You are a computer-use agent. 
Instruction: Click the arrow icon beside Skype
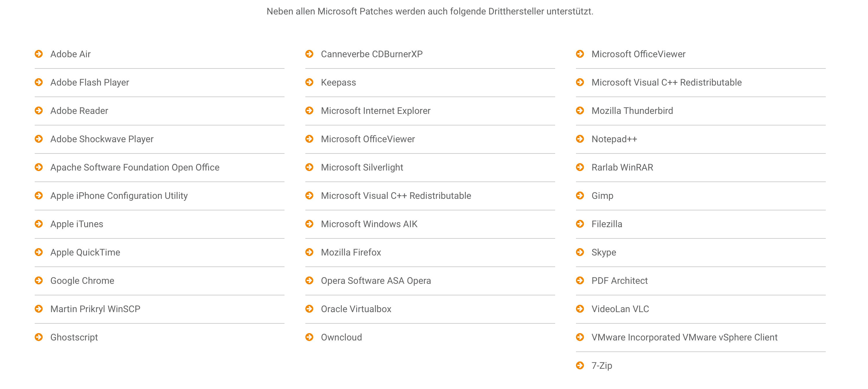[x=580, y=252]
